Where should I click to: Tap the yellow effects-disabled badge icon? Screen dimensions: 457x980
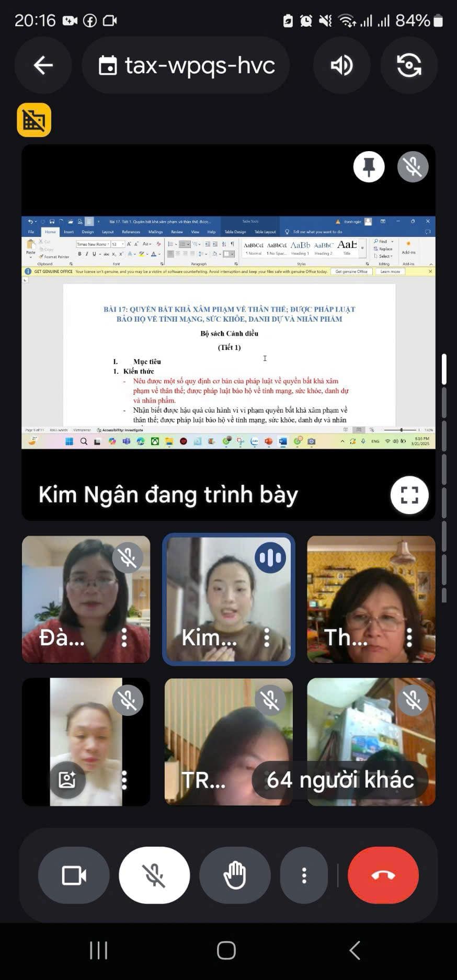pyautogui.click(x=34, y=120)
